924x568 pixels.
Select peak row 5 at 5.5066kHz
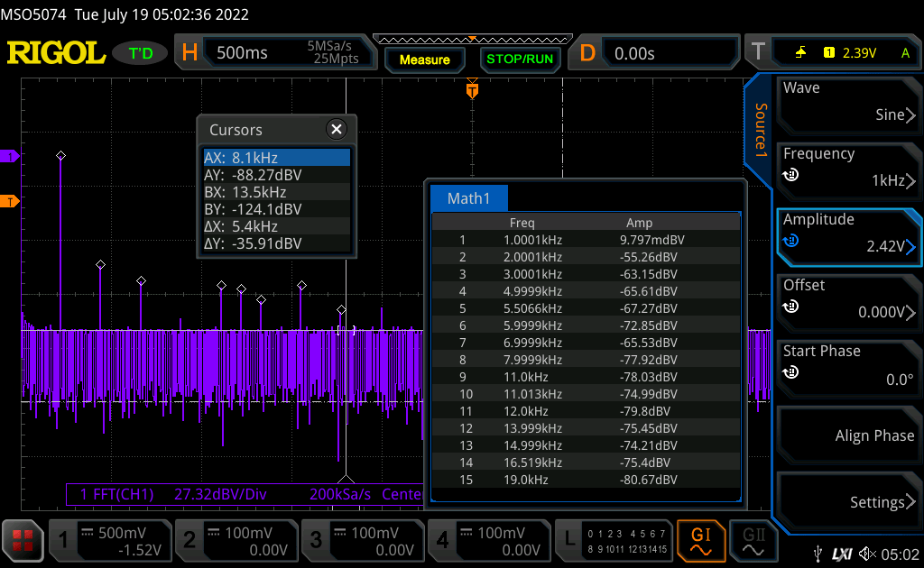click(586, 307)
